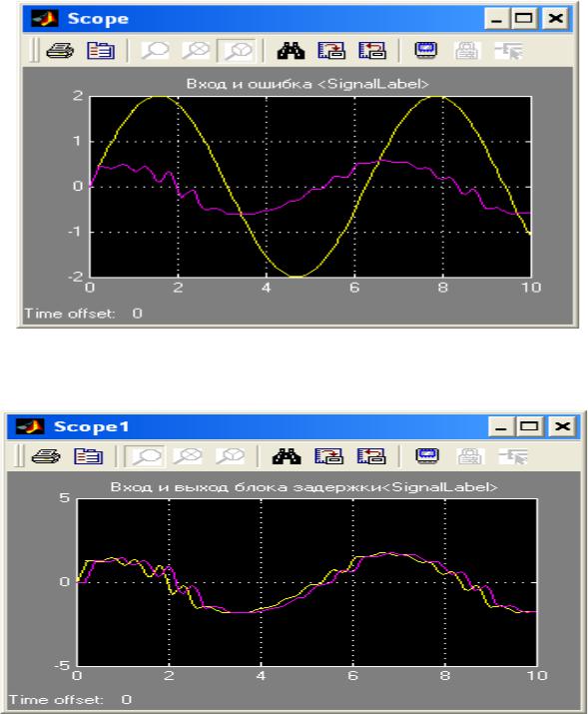588x714 pixels.
Task: Select Zoom tool in Scope1 window
Action: pyautogui.click(x=146, y=455)
